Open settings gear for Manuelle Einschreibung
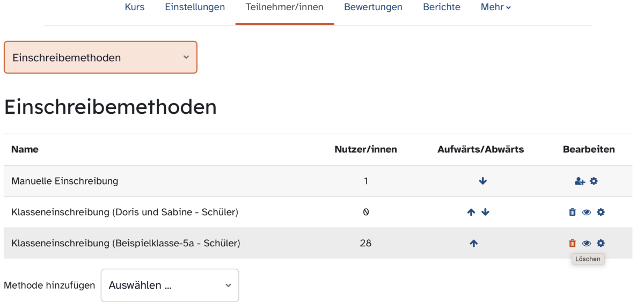The height and width of the screenshot is (308, 644). [594, 181]
